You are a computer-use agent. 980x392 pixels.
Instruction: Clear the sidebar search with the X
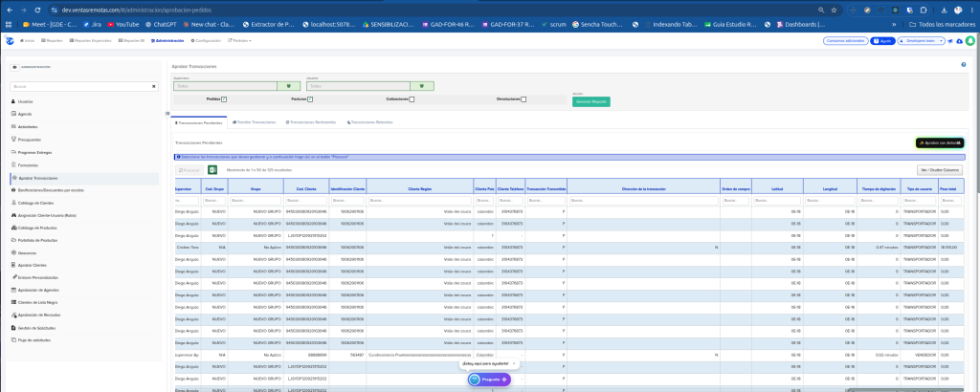coord(154,86)
